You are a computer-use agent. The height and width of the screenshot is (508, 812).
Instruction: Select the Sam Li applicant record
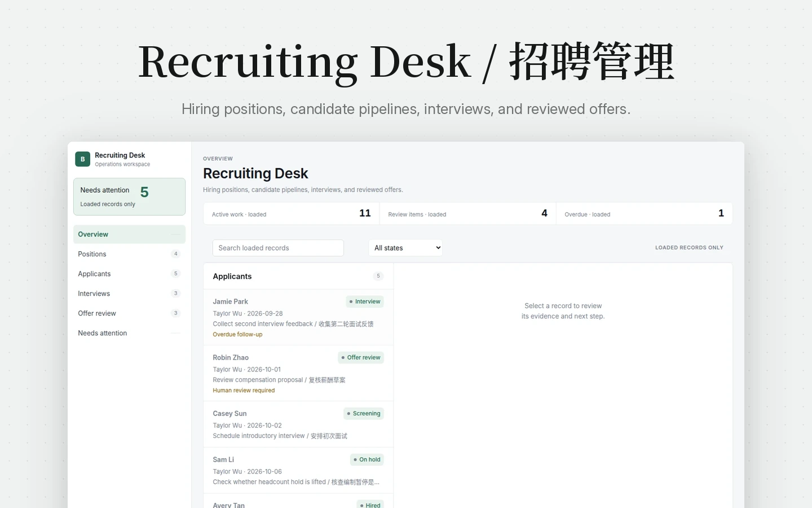(298, 471)
